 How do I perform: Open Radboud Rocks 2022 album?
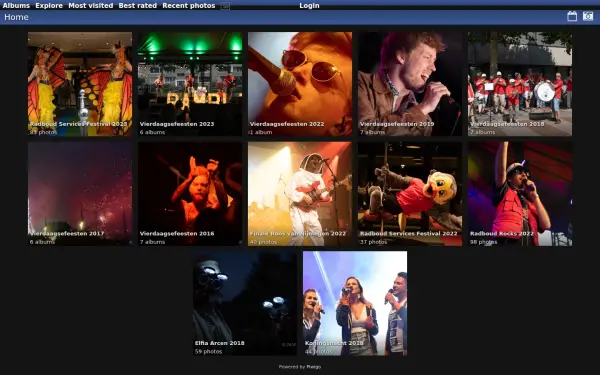coord(520,194)
